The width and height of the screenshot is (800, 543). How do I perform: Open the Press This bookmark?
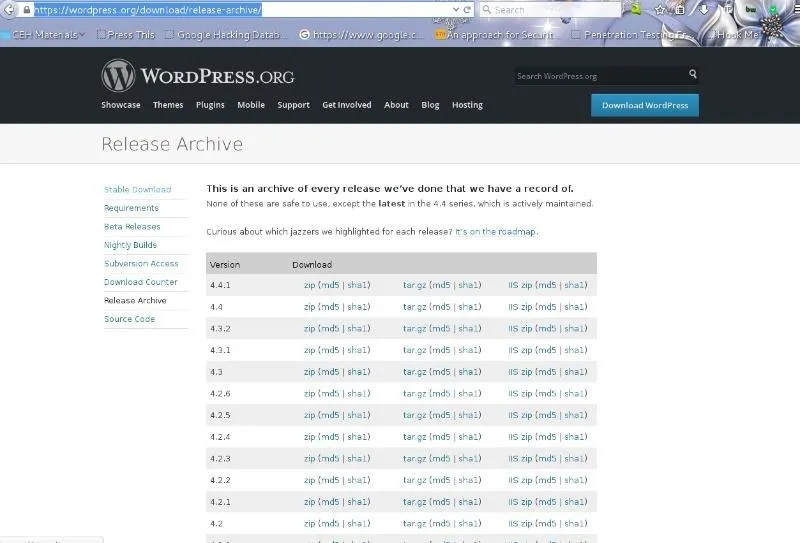click(126, 35)
